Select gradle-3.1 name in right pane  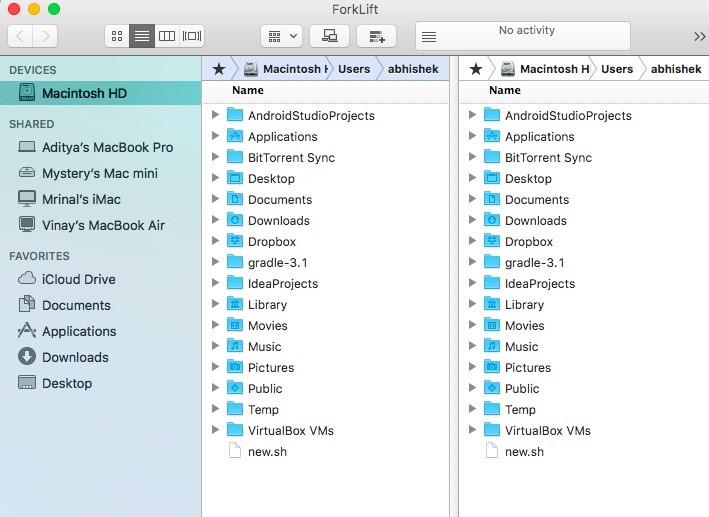[534, 263]
